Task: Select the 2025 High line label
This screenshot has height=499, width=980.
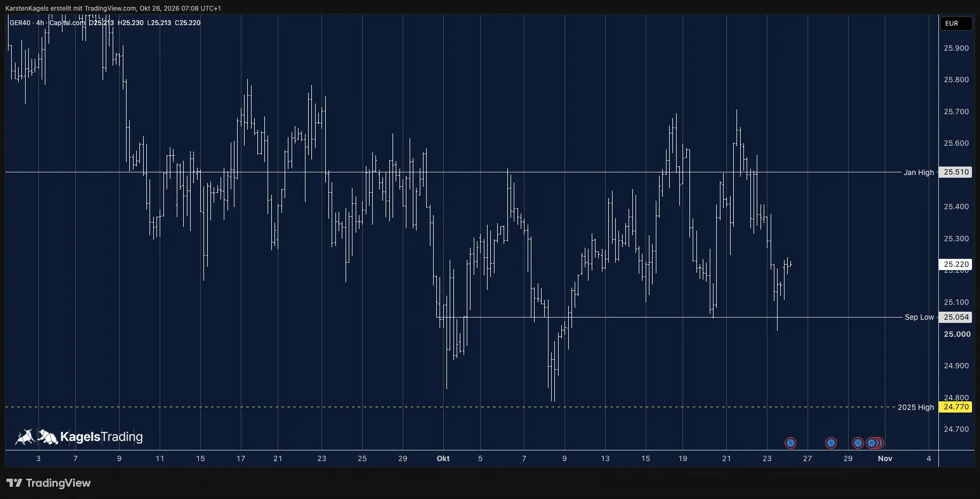Action: pyautogui.click(x=915, y=407)
